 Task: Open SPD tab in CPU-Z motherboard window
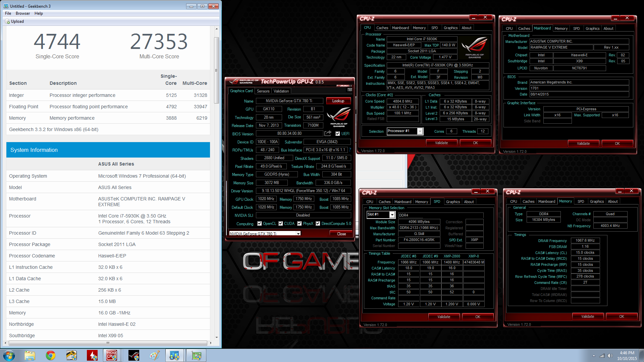[576, 28]
